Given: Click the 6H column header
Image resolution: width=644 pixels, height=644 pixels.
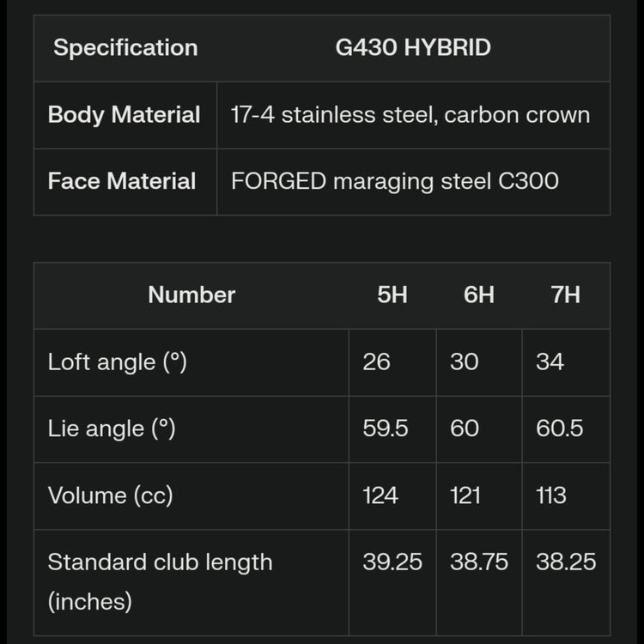Looking at the screenshot, I should pyautogui.click(x=479, y=295).
